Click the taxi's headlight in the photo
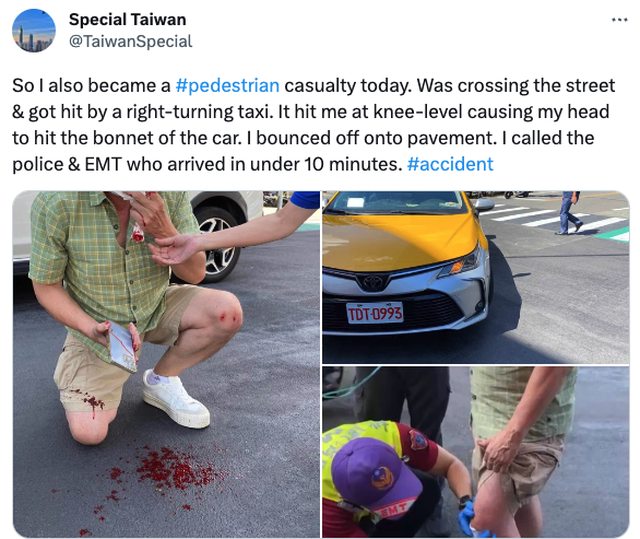 point(460,264)
